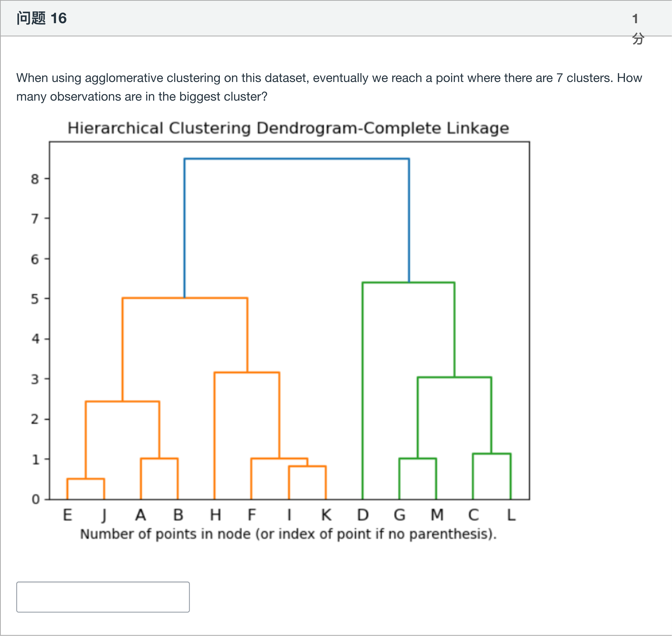Viewport: 672px width, 636px height.
Task: Click leaf label E on x-axis
Action: 67,515
